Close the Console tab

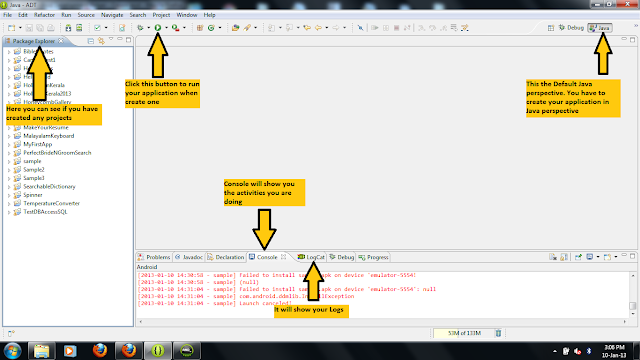[x=283, y=257]
